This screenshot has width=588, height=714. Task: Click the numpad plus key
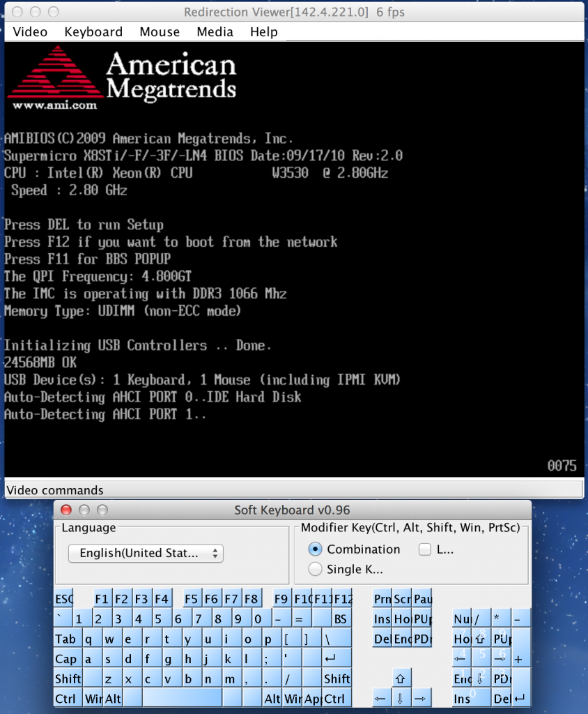[521, 648]
